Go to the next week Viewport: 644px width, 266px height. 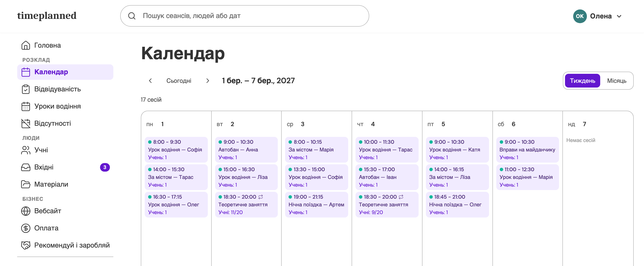coord(208,81)
